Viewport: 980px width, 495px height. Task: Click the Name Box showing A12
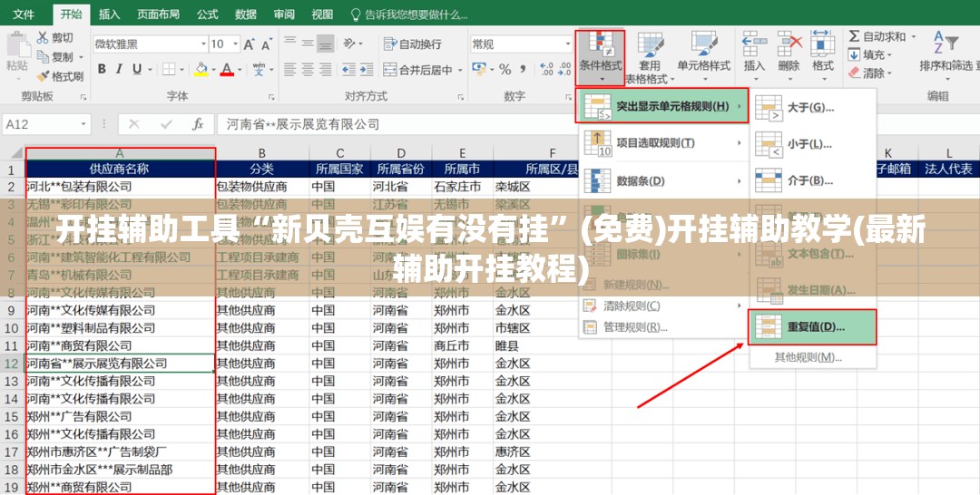click(x=46, y=124)
